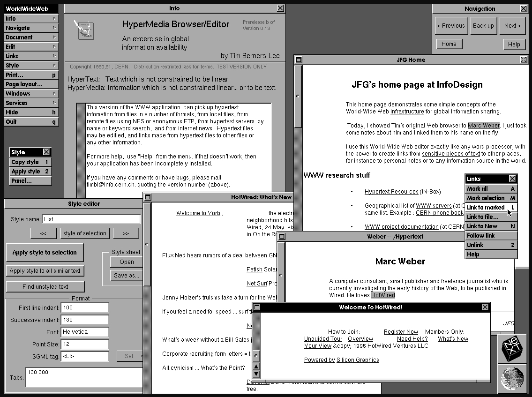This screenshot has width=532, height=397.
Task: Expand the Document submenu
Action: pyautogui.click(x=31, y=37)
